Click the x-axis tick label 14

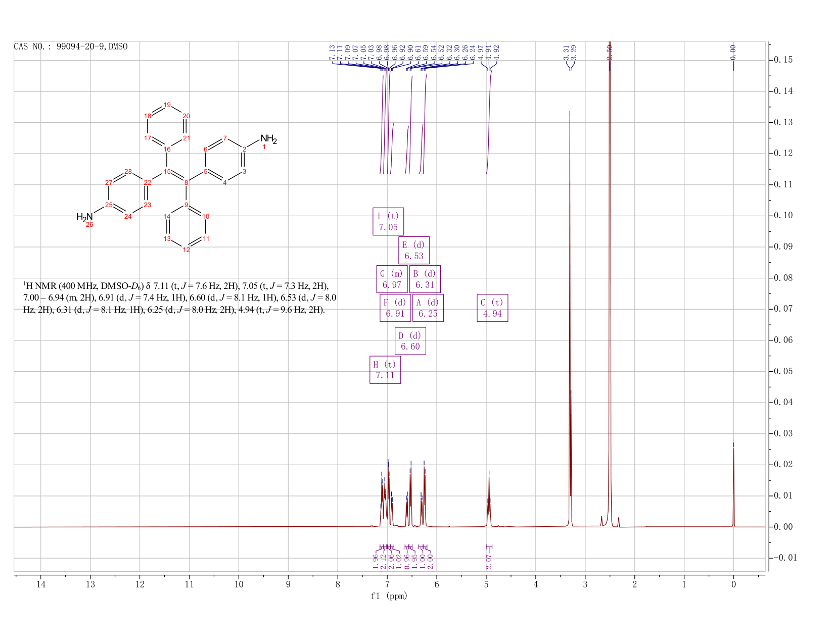click(41, 584)
